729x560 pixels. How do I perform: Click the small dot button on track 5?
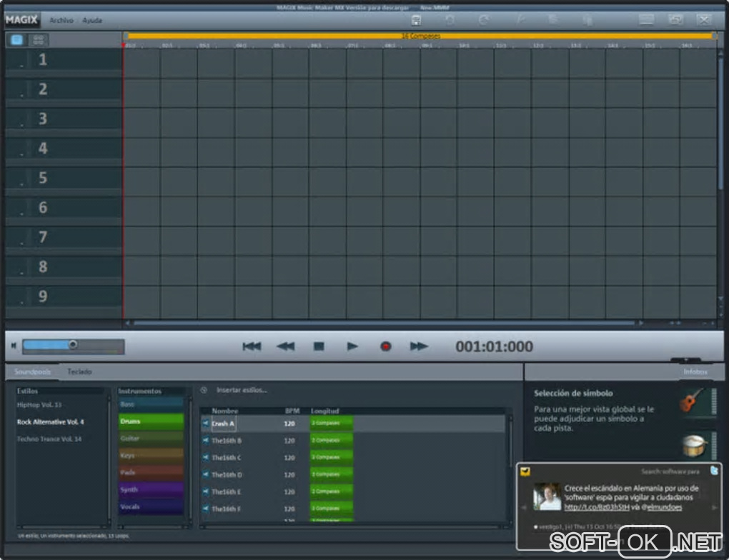click(x=21, y=184)
